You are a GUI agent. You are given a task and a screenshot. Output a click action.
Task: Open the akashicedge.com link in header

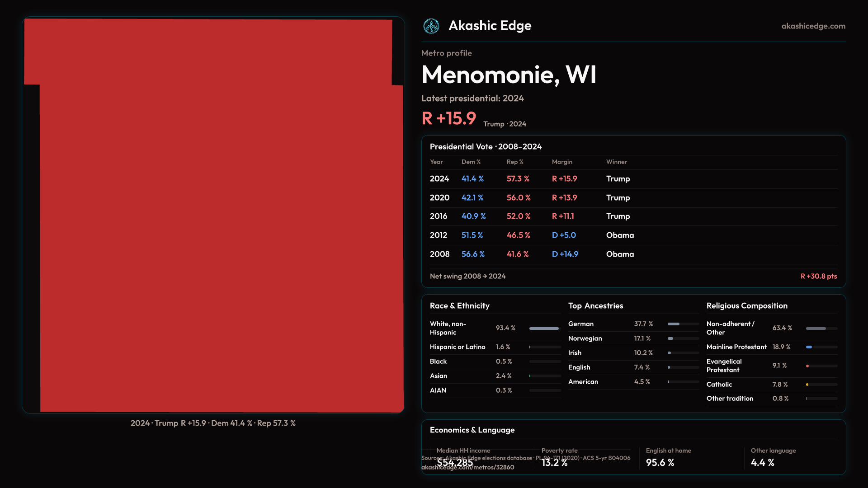click(813, 26)
